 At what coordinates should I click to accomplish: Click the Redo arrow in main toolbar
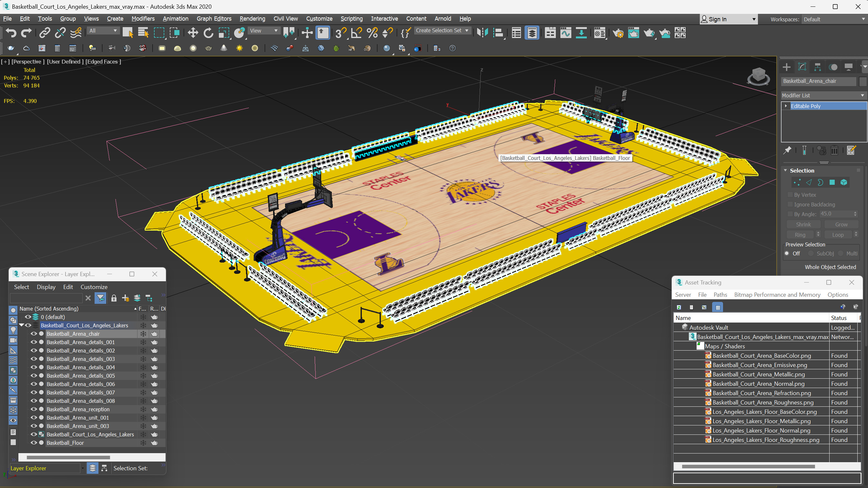coord(26,33)
